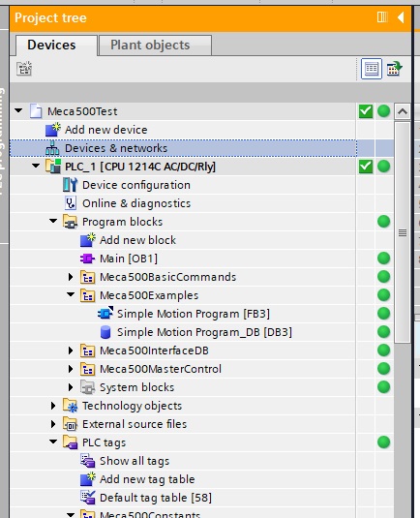Click the project tree vertical scrollbar thumb
The image size is (420, 518).
(x=403, y=232)
